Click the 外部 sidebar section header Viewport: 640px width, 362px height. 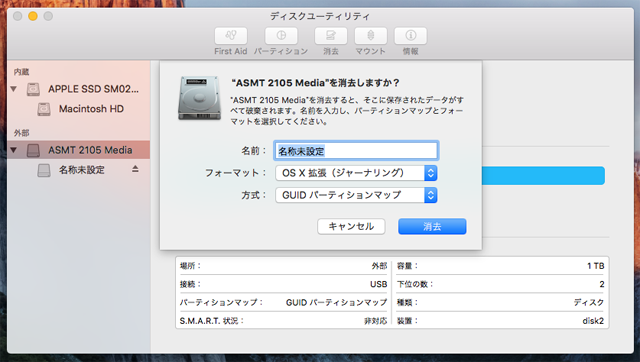coord(21,133)
